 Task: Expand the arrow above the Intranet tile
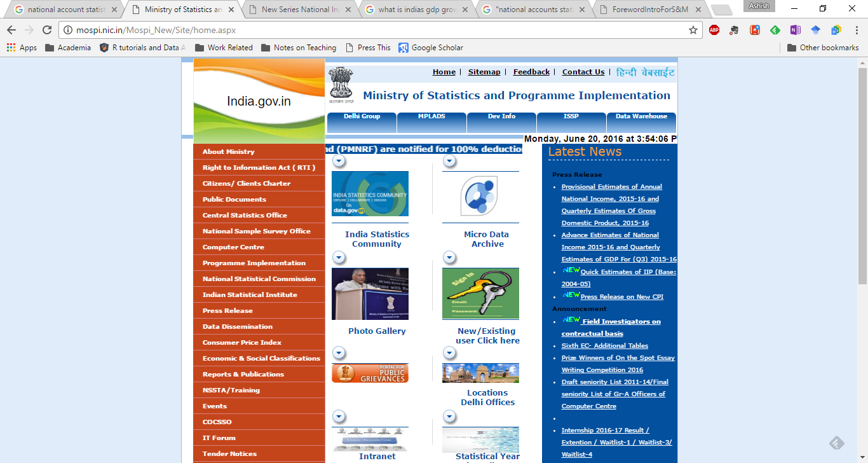339,417
